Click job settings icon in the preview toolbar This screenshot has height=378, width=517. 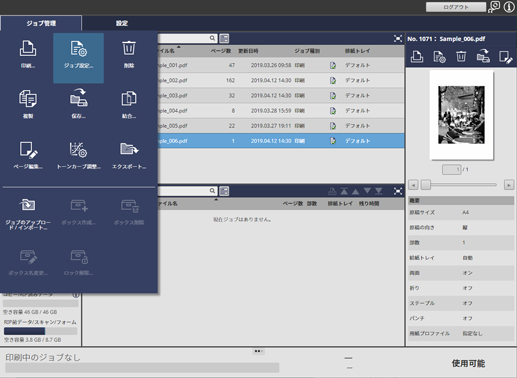(x=439, y=57)
